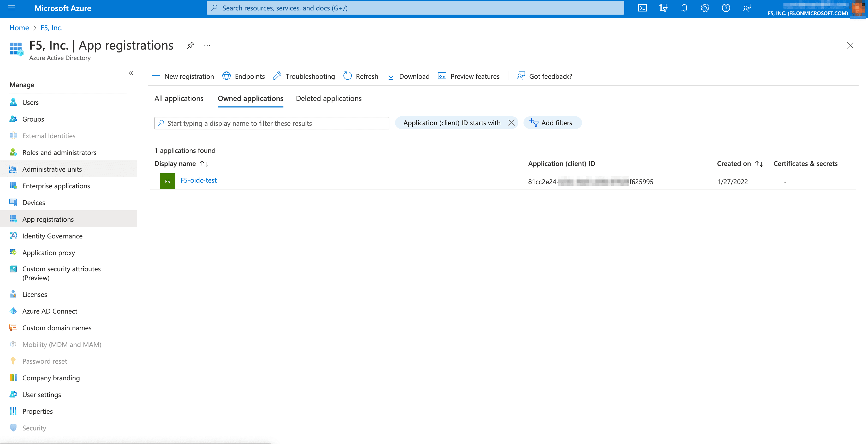Select Roles and administrators menu item
Image resolution: width=868 pixels, height=444 pixels.
tap(59, 152)
